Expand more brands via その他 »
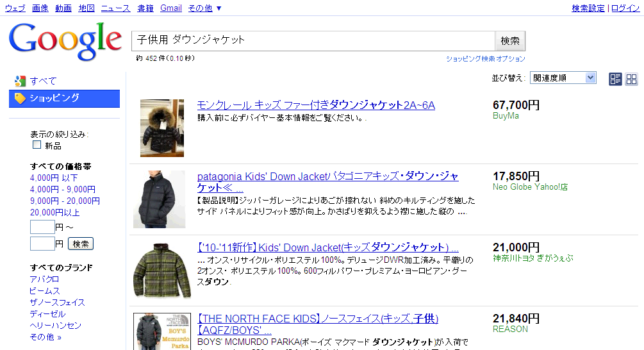 pyautogui.click(x=45, y=337)
